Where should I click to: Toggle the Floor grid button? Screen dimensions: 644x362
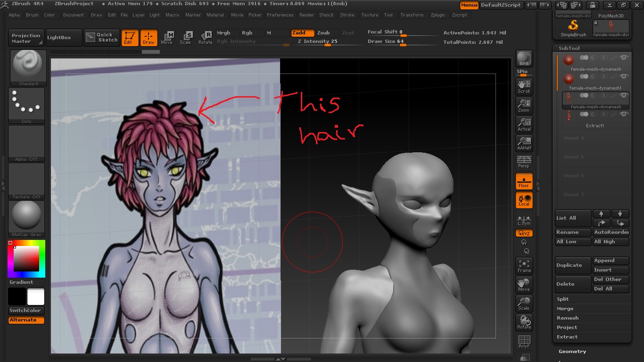click(524, 181)
